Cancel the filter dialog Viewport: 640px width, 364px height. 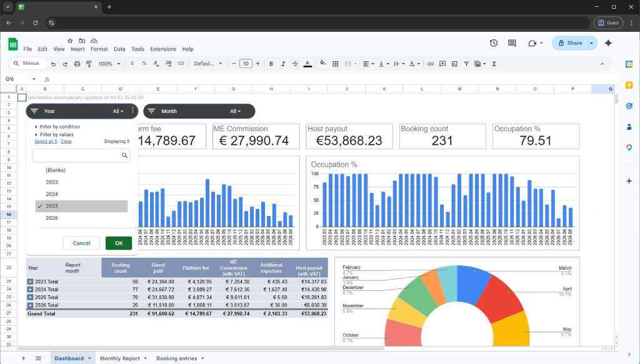point(81,243)
